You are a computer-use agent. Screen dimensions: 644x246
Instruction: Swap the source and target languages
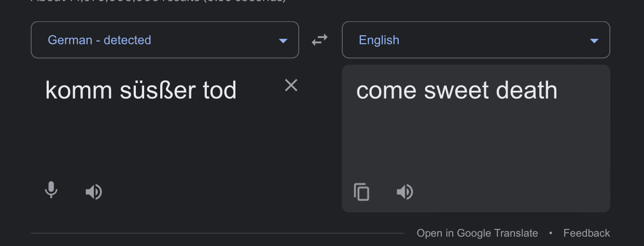point(319,39)
